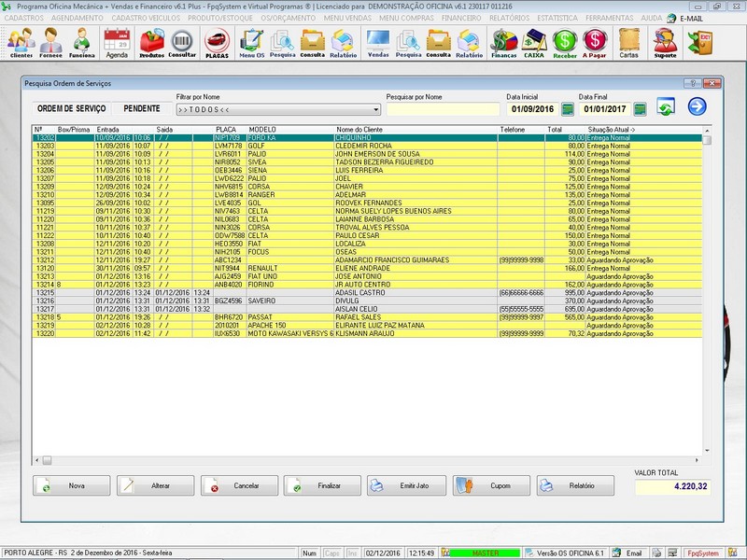747x560 pixels.
Task: Click Pesquisa icon next to Vendas
Action: (408, 43)
